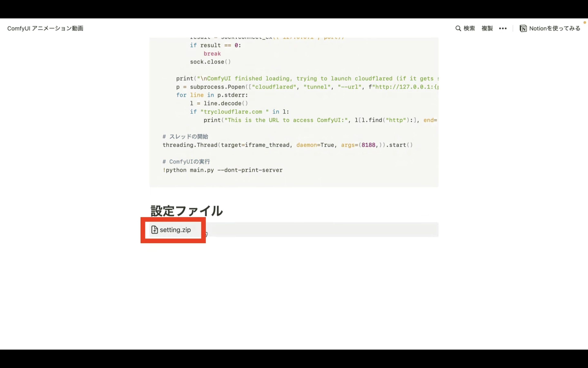Open the three-dot more options menu
This screenshot has height=368, width=588.
tap(503, 28)
